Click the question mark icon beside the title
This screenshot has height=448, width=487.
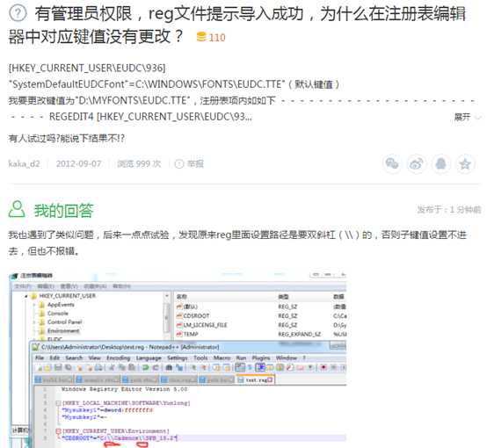tap(18, 13)
